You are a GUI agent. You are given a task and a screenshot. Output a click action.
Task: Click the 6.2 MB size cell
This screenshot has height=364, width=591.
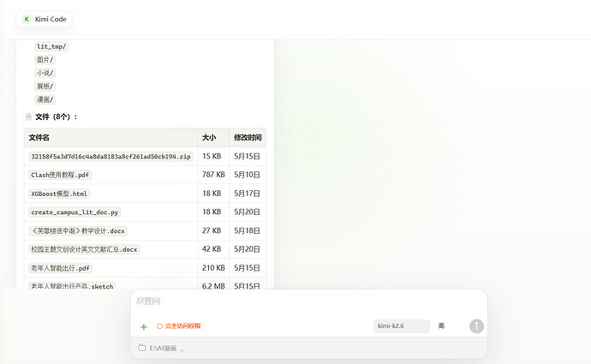[213, 285]
